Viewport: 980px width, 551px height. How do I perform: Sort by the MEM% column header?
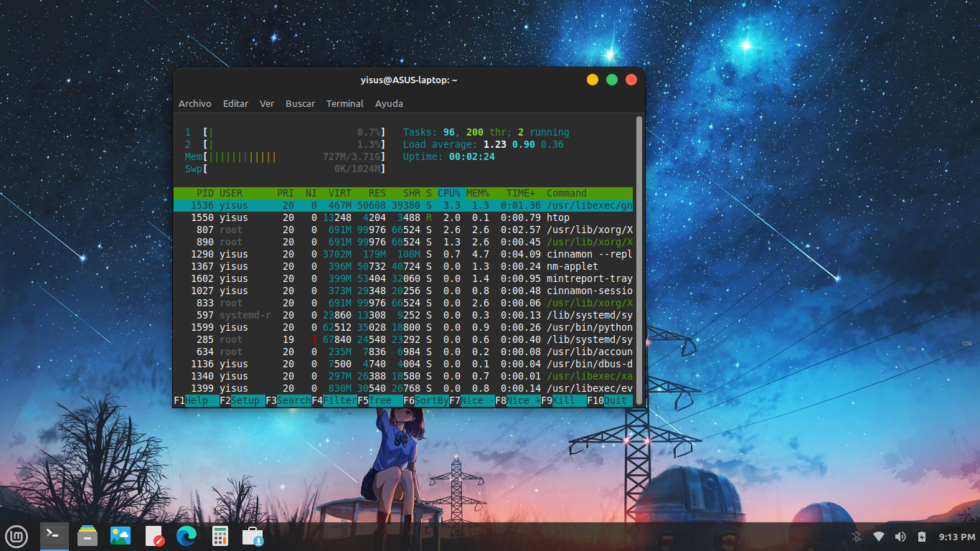(x=478, y=193)
